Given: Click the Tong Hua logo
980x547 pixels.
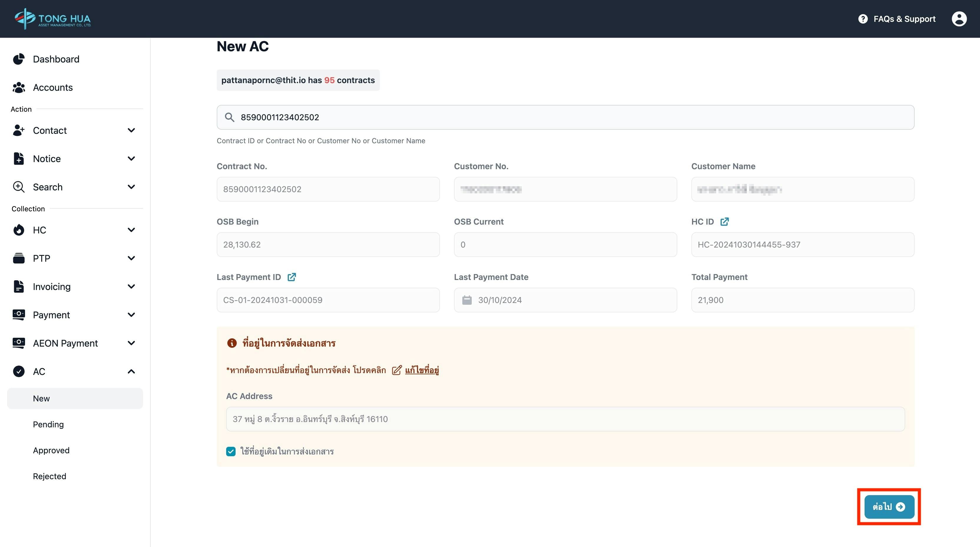Looking at the screenshot, I should (x=53, y=19).
